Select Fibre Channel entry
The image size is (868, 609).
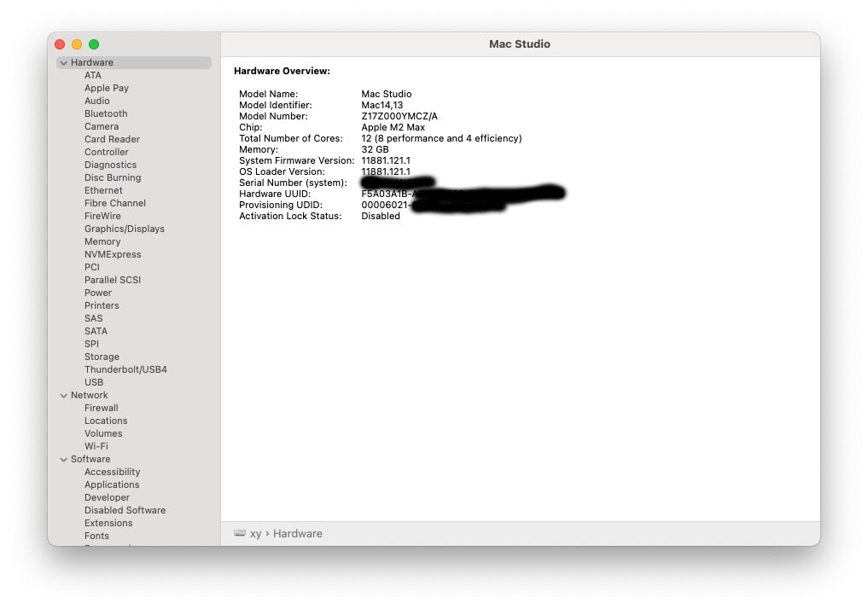pyautogui.click(x=115, y=203)
